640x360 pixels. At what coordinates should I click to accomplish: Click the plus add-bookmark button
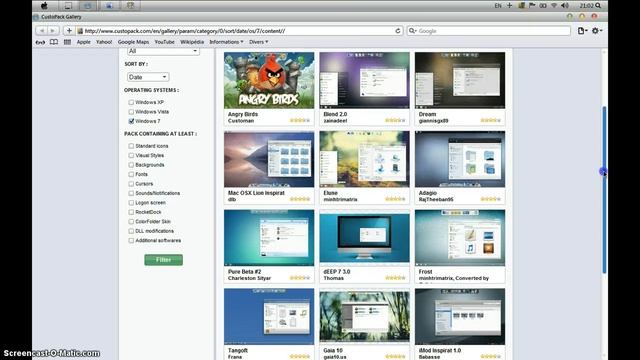click(69, 31)
